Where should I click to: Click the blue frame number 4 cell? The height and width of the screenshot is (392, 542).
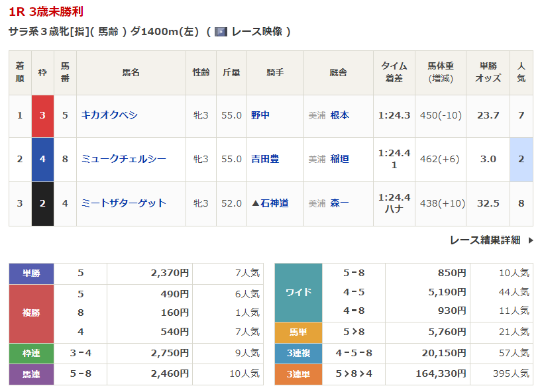coord(42,159)
